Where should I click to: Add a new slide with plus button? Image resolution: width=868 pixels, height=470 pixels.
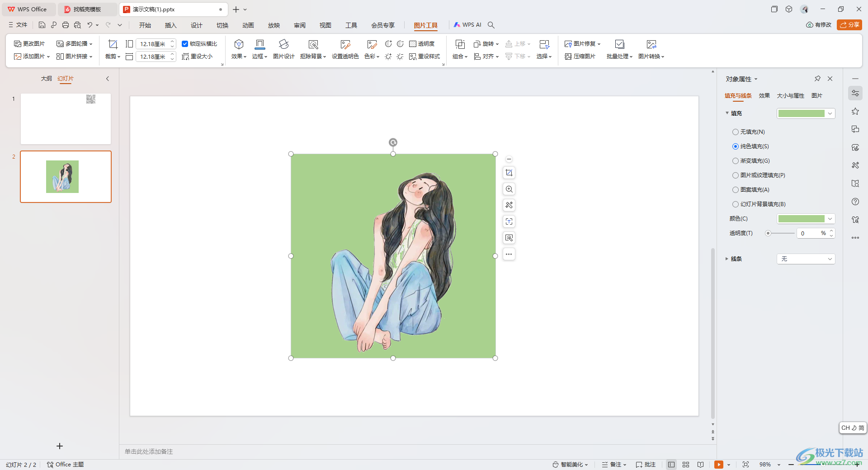point(60,446)
